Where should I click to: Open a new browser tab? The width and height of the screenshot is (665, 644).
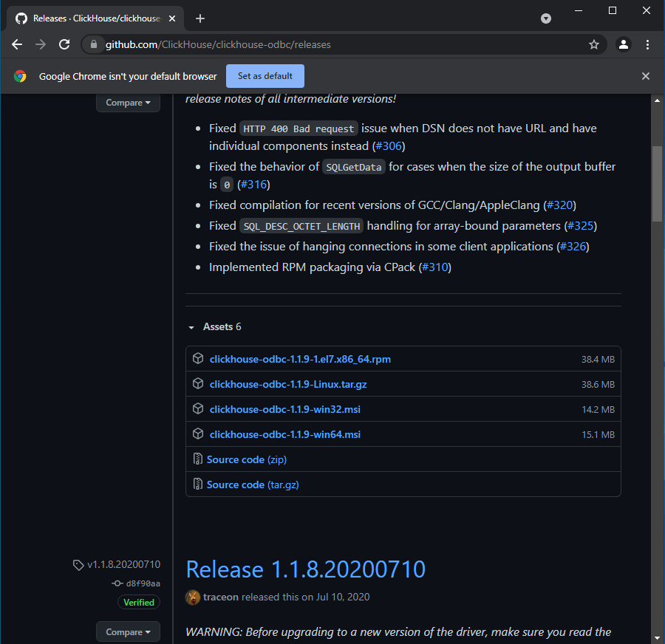pos(199,18)
